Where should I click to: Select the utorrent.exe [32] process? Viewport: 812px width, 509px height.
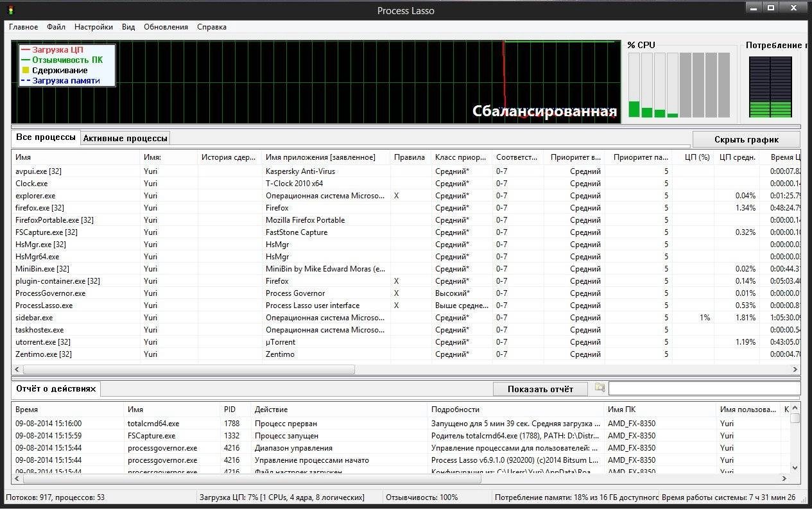(x=406, y=342)
